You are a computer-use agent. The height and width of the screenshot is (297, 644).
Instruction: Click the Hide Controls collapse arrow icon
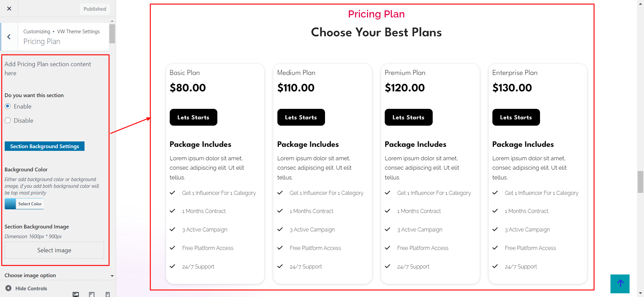[8, 288]
